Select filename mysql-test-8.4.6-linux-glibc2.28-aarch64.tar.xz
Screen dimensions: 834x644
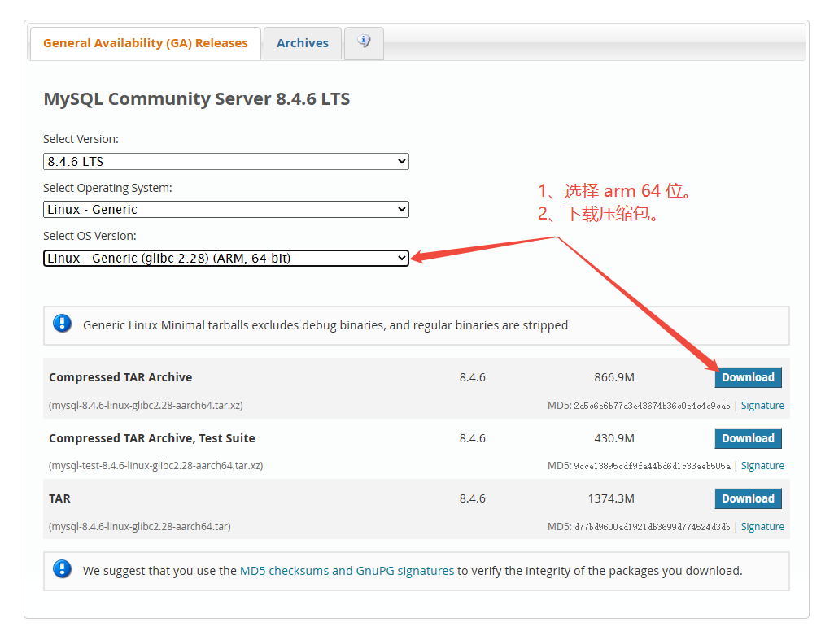pyautogui.click(x=156, y=465)
